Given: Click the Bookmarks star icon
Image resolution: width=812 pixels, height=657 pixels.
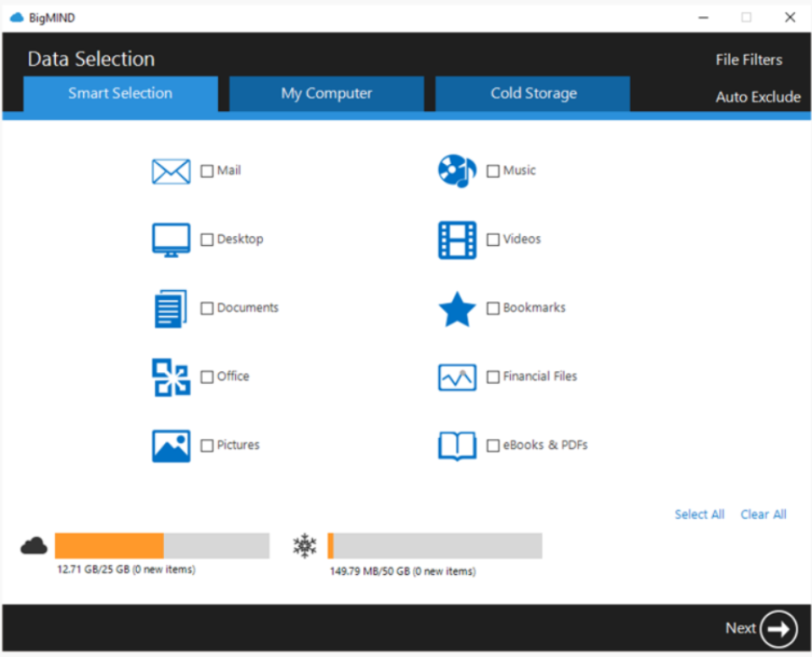Looking at the screenshot, I should click(x=457, y=308).
